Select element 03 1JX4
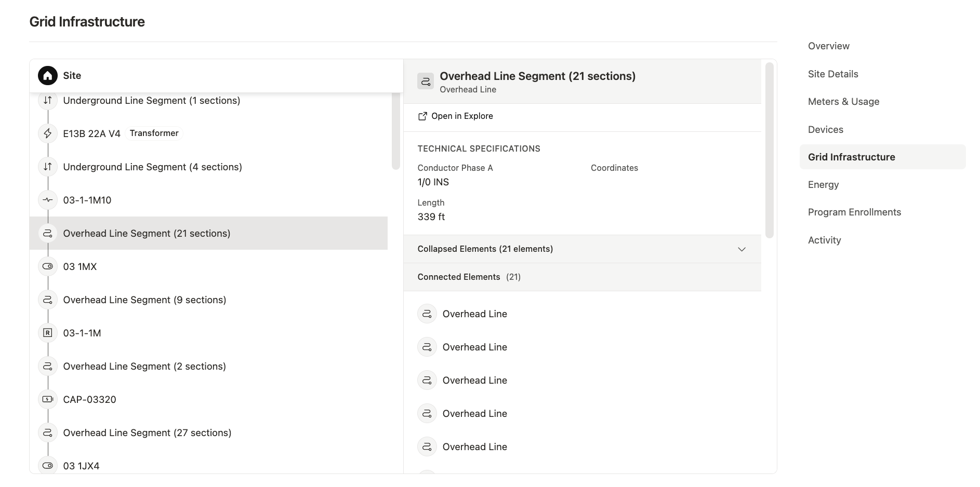Viewport: 980px width, 487px height. (x=208, y=462)
